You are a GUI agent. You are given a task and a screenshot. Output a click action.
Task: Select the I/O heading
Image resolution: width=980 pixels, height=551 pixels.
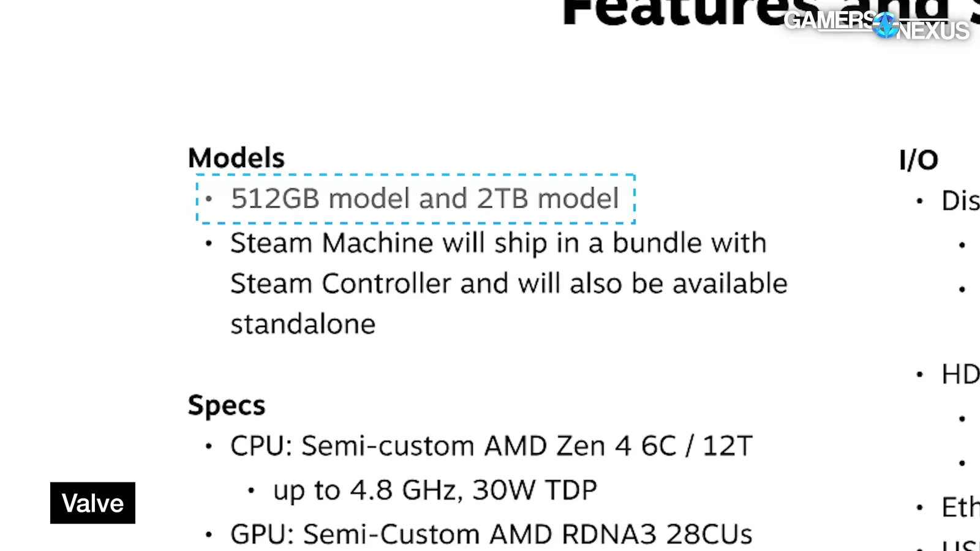pos(918,160)
